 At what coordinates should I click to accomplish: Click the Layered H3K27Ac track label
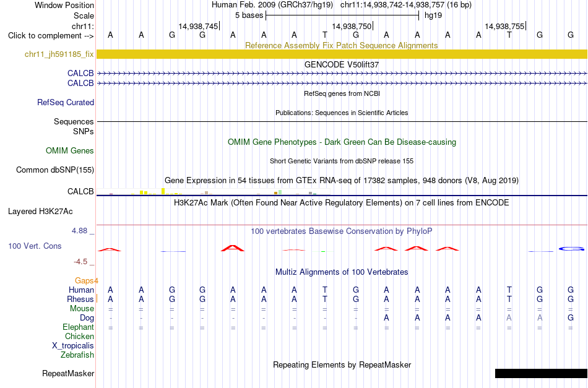coord(40,212)
